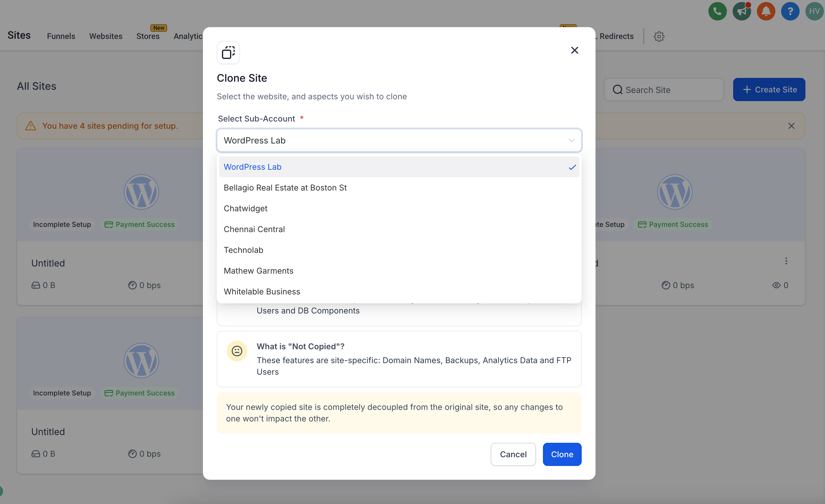This screenshot has height=504, width=825.
Task: Click the All Sites heading
Action: coord(36,86)
